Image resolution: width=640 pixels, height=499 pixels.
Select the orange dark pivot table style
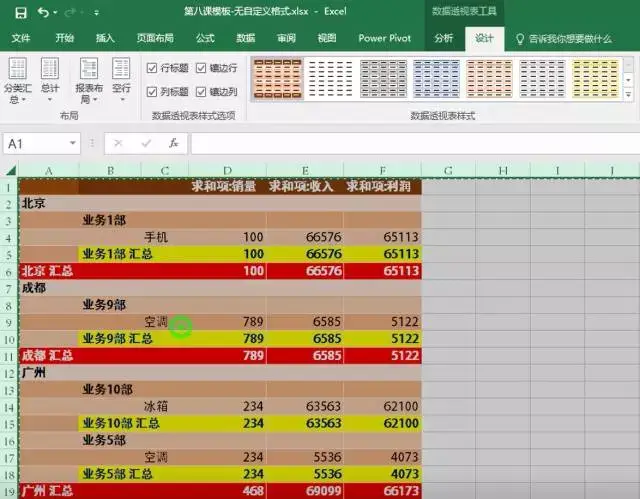[278, 79]
